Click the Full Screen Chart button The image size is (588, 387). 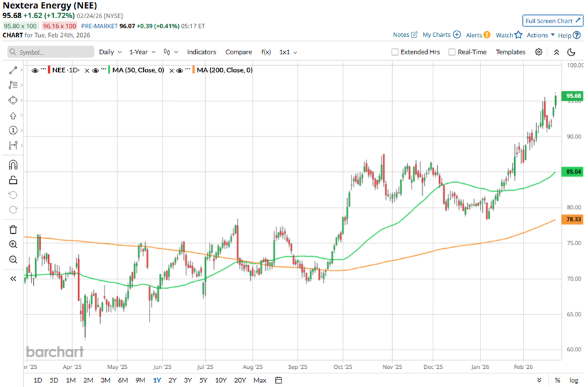pos(552,21)
